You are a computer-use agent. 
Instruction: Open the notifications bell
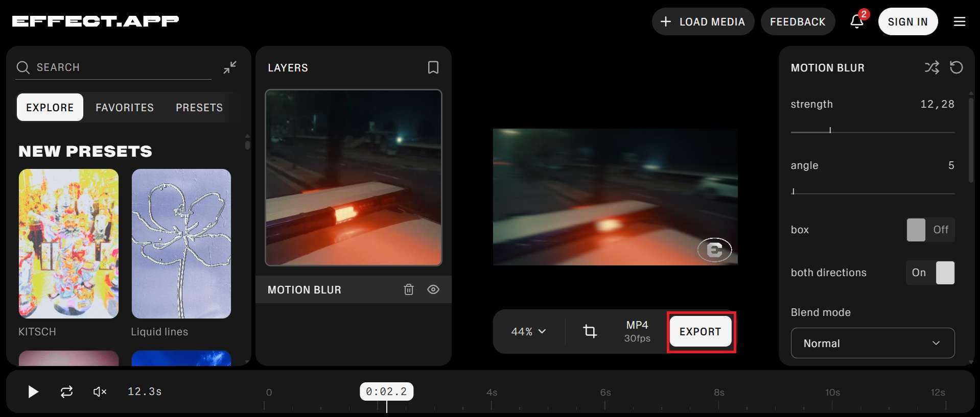[857, 21]
